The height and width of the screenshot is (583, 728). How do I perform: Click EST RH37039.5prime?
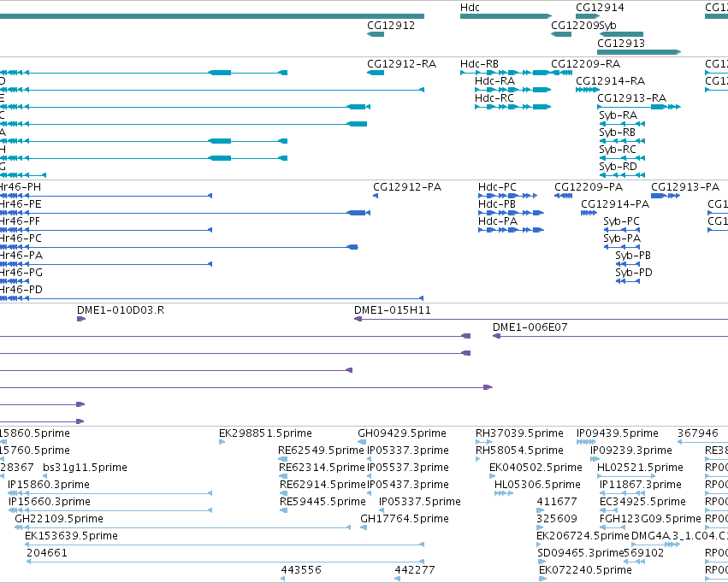pyautogui.click(x=519, y=433)
